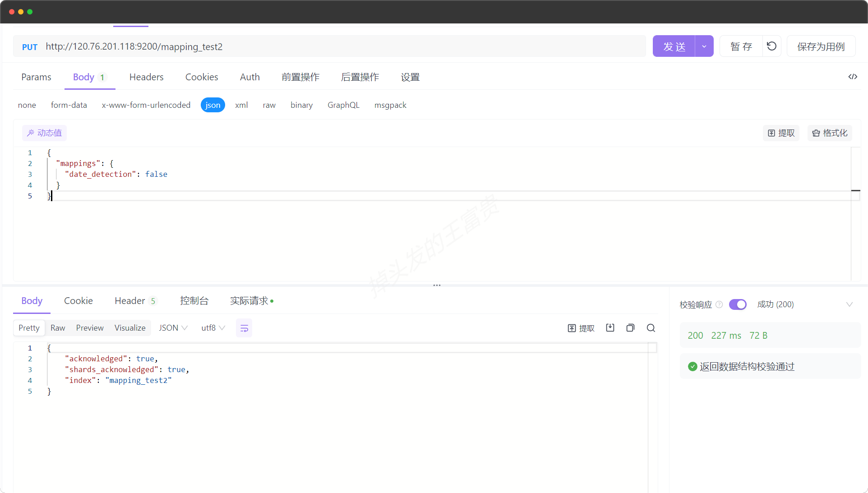Screen dimensions: 868x493
Task: Open the Cookies tab
Action: (x=202, y=77)
